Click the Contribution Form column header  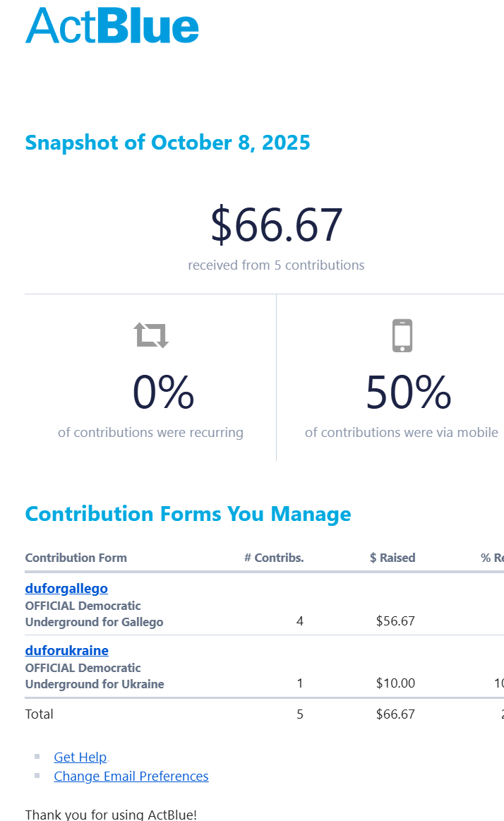point(76,558)
